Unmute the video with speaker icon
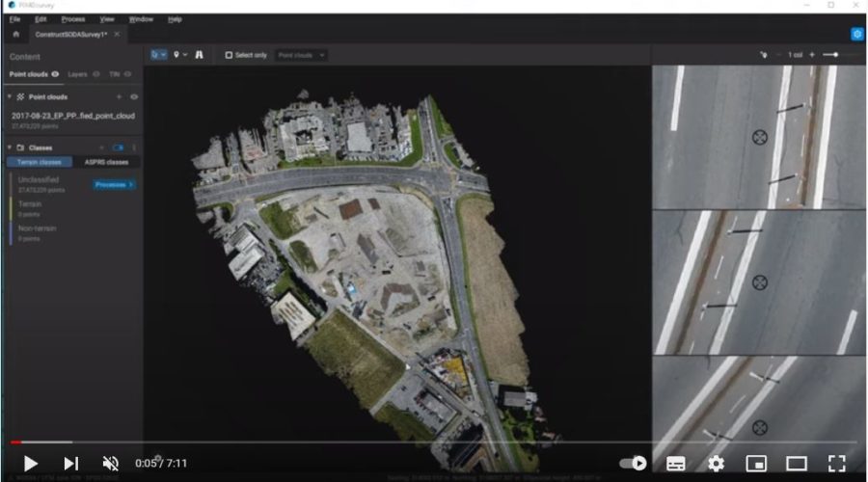The width and height of the screenshot is (868, 482). pos(111,464)
